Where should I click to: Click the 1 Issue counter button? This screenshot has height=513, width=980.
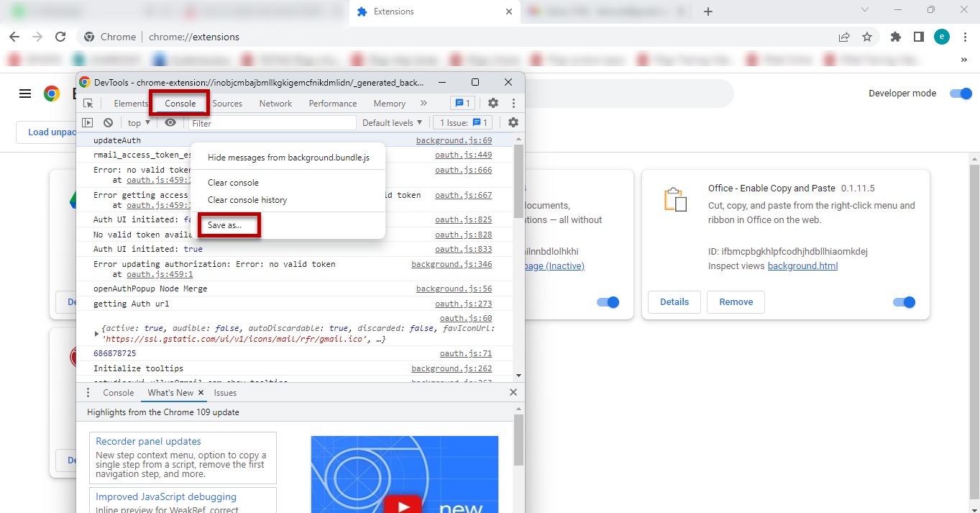[463, 123]
